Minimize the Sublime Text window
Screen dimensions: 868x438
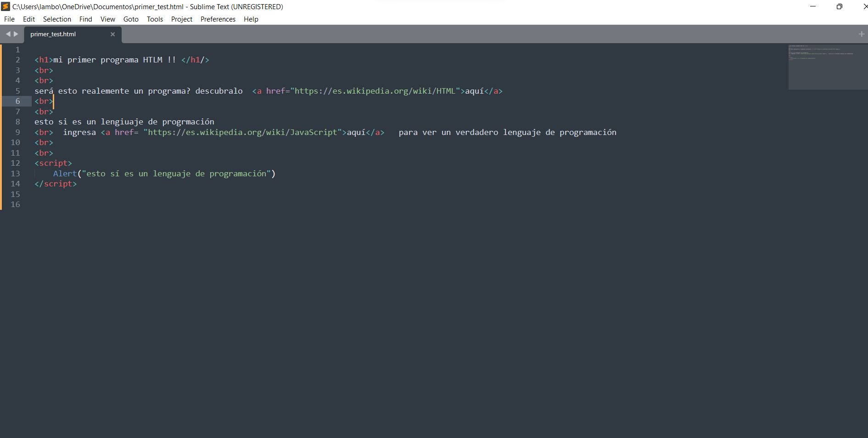click(x=813, y=6)
